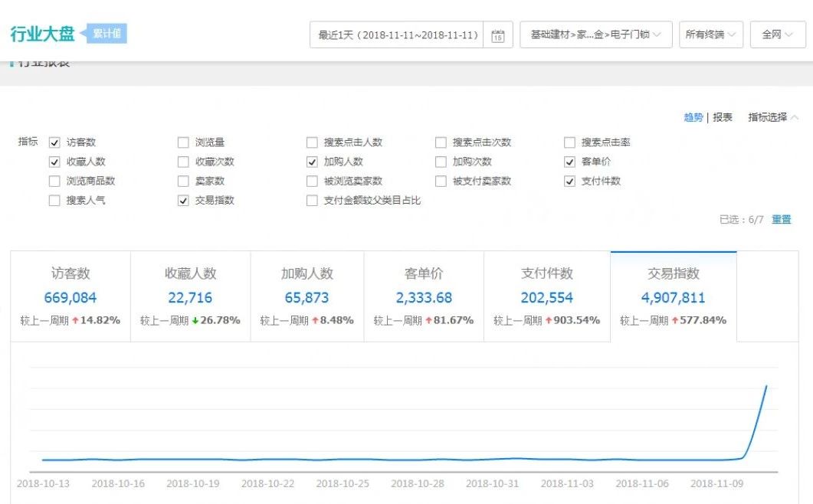Viewport: 813px width, 504px height.
Task: Toggle the 访客数 checkbox
Action: (x=54, y=142)
